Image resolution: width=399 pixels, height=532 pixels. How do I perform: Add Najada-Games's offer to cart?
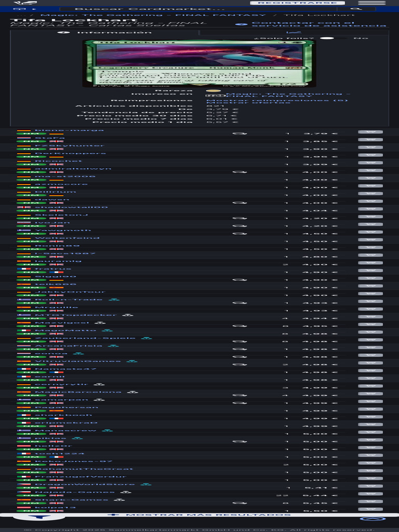tap(370, 494)
